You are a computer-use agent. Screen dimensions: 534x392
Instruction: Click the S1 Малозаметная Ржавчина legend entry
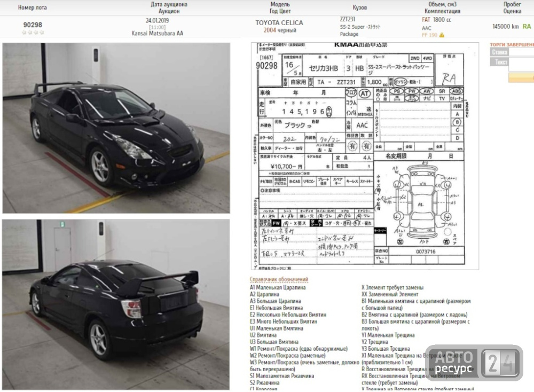[282, 376]
